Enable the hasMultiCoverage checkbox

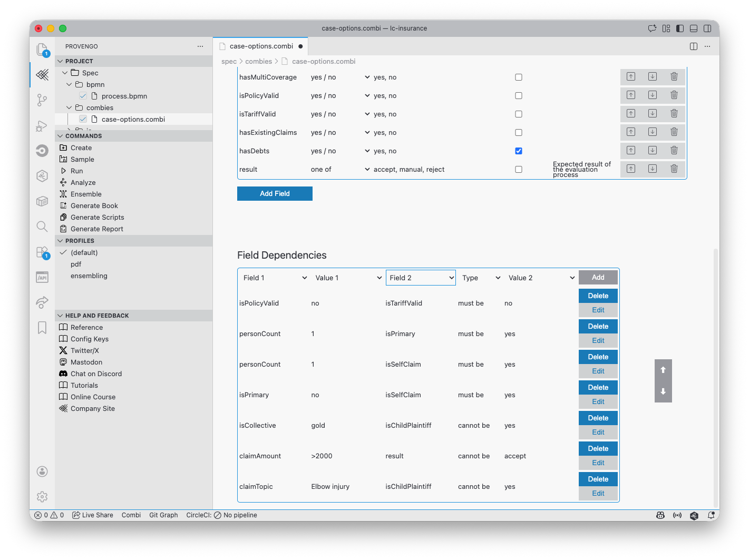519,77
